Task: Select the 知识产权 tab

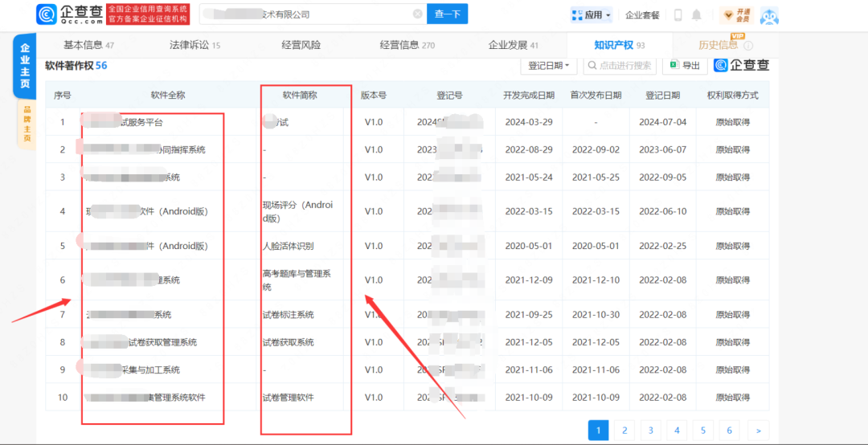Action: point(620,46)
